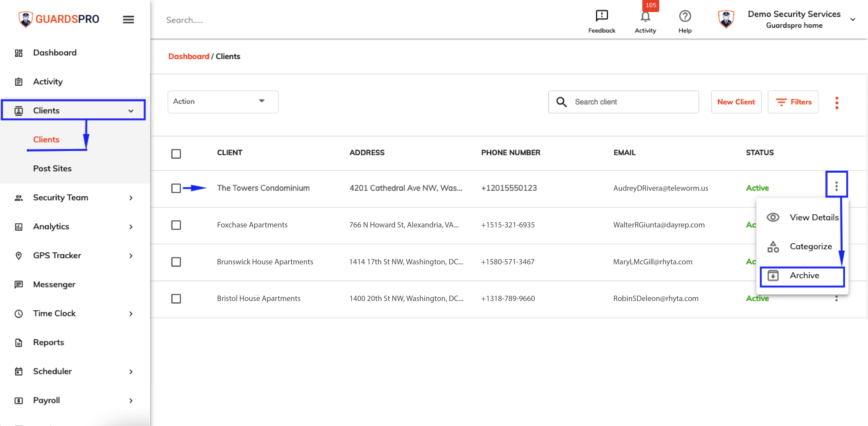Focus the Search client field
Viewport: 868px width, 426px height.
pyautogui.click(x=623, y=102)
